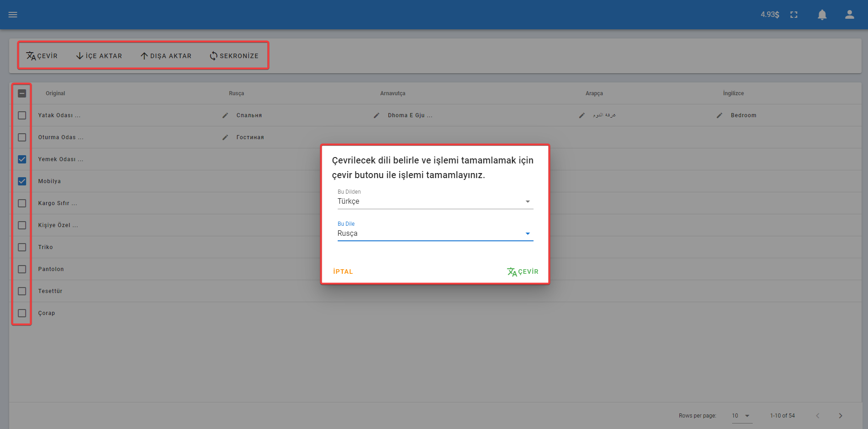Screen dimensions: 868x429
Task: Edit Russian translation Гостиная pencil icon
Action: pos(225,137)
